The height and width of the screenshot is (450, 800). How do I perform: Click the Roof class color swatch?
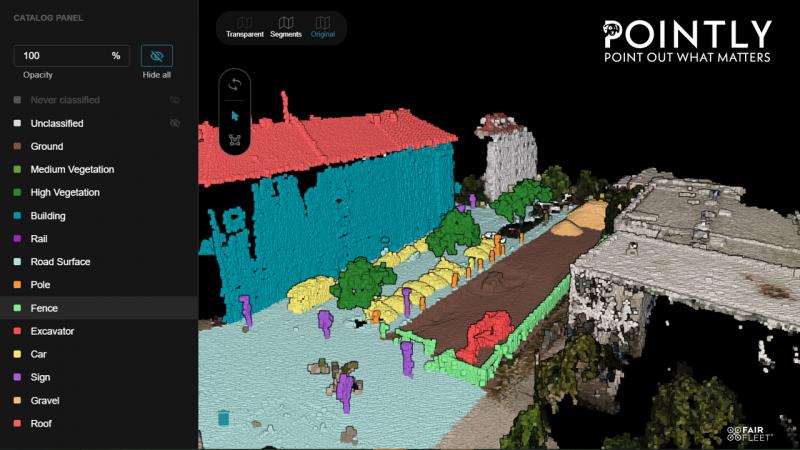[x=17, y=424]
